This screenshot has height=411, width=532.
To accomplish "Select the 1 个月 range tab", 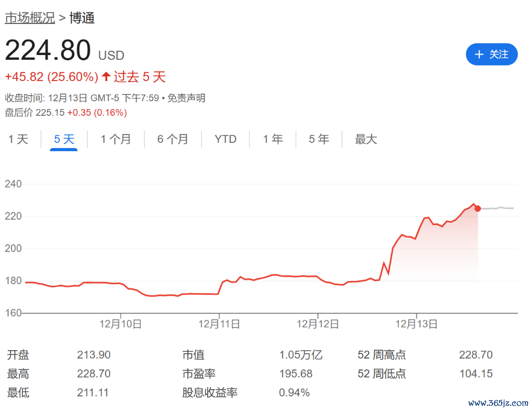I will tap(116, 139).
